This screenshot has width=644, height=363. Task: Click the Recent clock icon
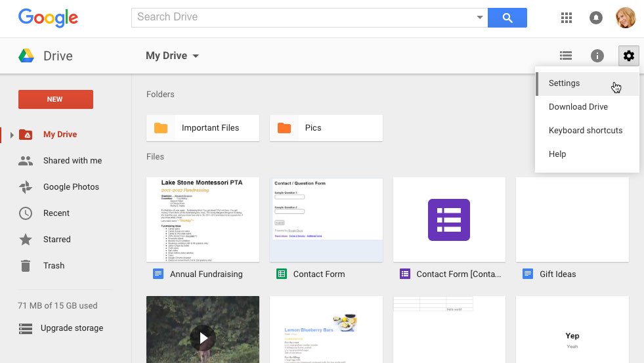[26, 213]
